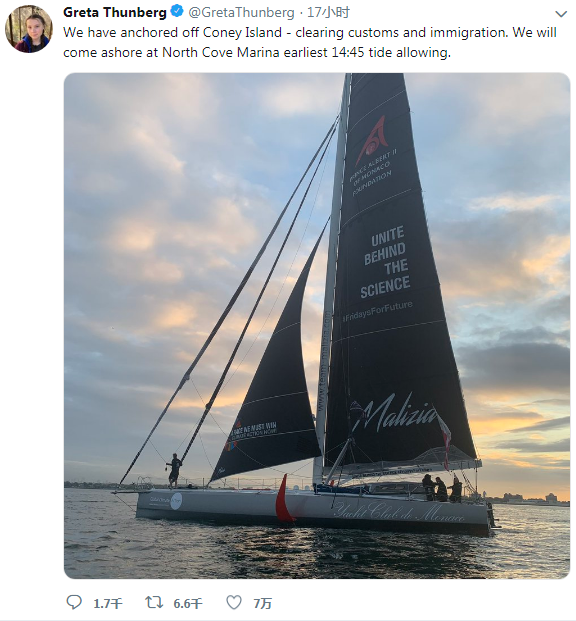Click Greta Thunberg's profile avatar
The width and height of the screenshot is (576, 621).
[29, 29]
